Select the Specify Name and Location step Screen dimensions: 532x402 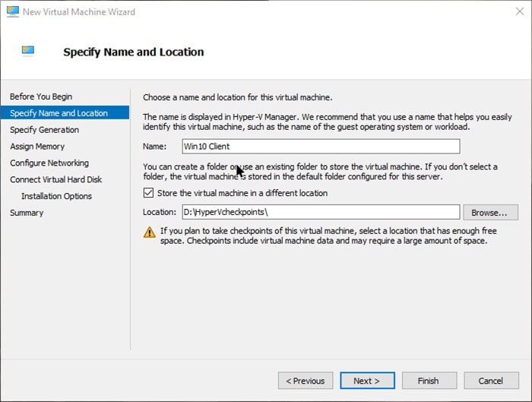click(59, 113)
